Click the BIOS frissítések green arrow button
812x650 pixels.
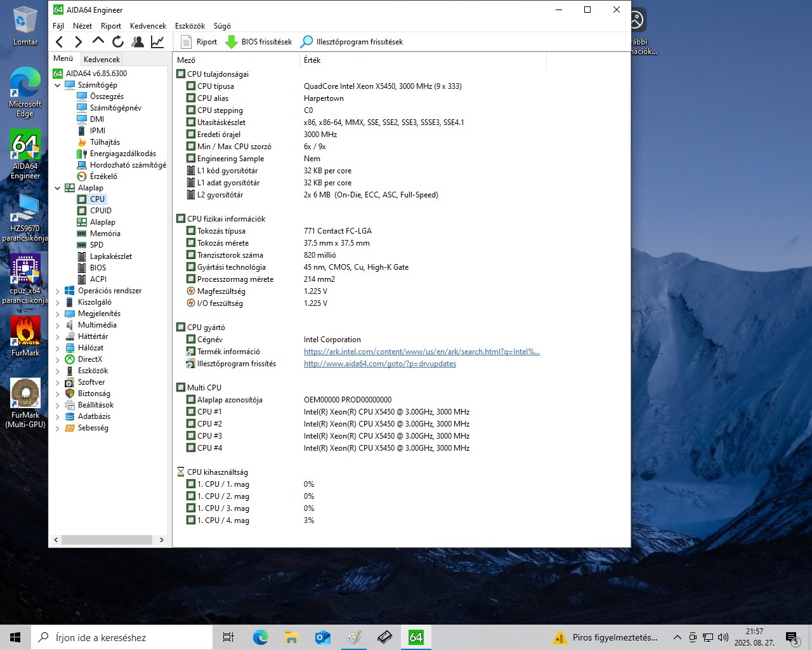[x=259, y=42]
